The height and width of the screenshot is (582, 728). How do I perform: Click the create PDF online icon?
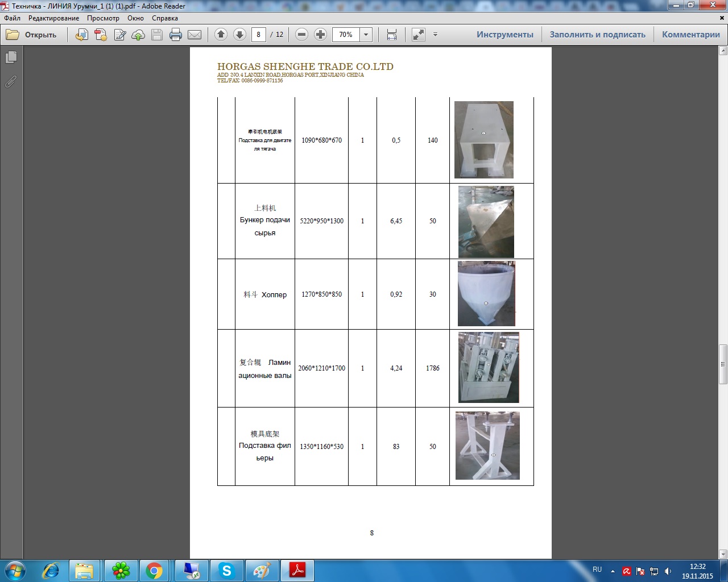82,35
